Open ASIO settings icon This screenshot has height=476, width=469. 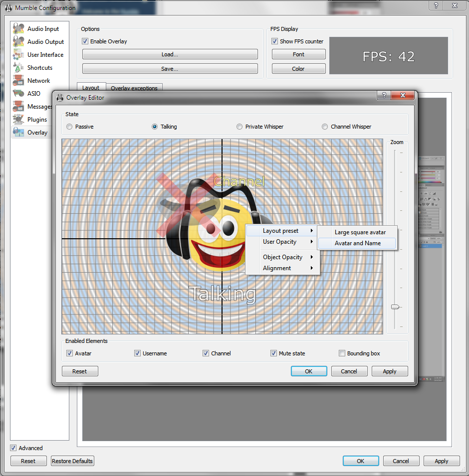18,93
